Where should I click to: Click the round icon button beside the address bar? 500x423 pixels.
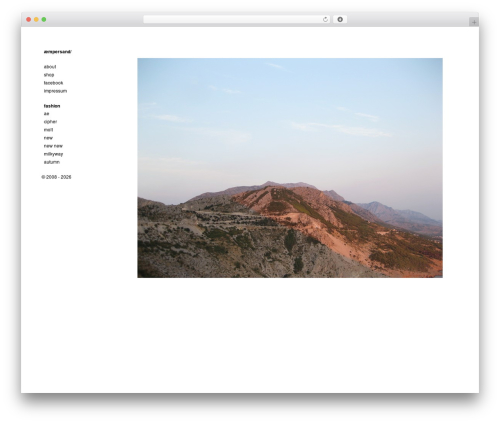click(340, 20)
